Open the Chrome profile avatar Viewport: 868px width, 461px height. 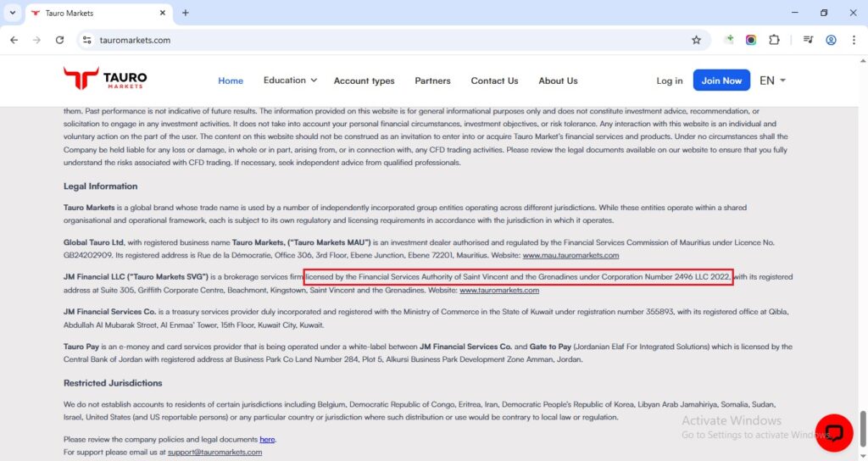pyautogui.click(x=831, y=40)
